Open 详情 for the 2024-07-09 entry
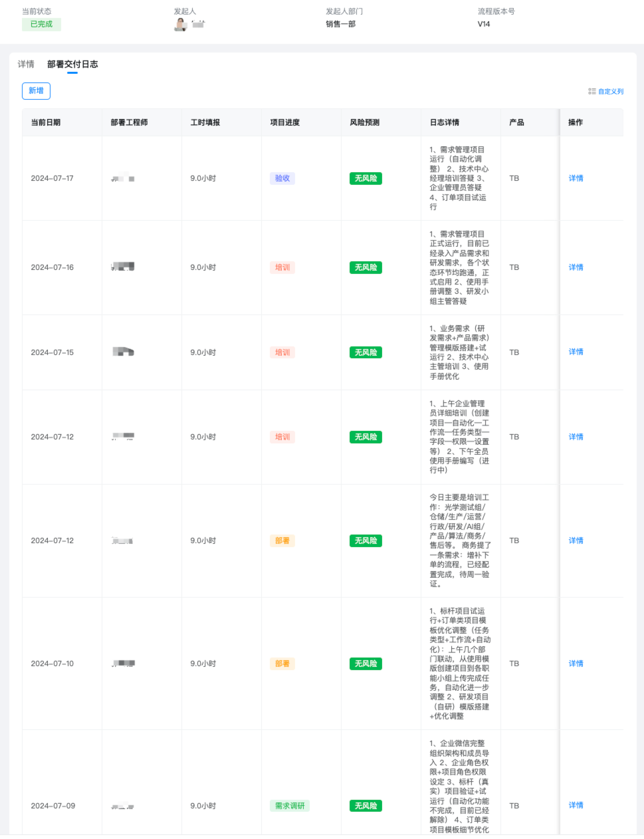 (x=576, y=805)
